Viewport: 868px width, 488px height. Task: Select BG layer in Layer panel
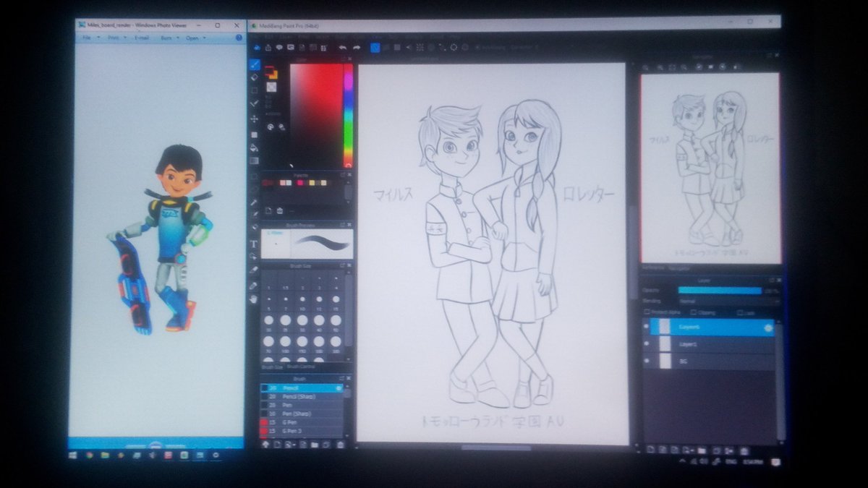pyautogui.click(x=709, y=362)
